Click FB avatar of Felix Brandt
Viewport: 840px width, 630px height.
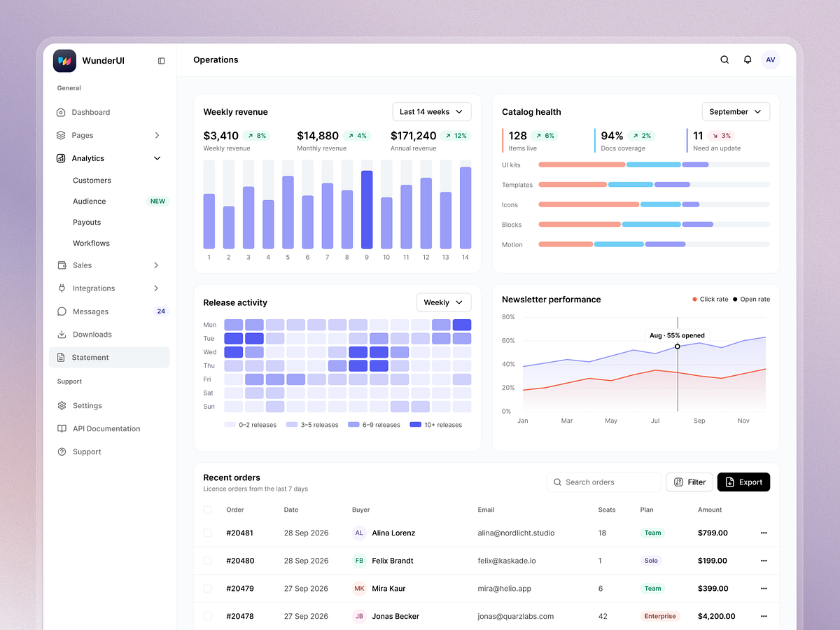tap(359, 561)
